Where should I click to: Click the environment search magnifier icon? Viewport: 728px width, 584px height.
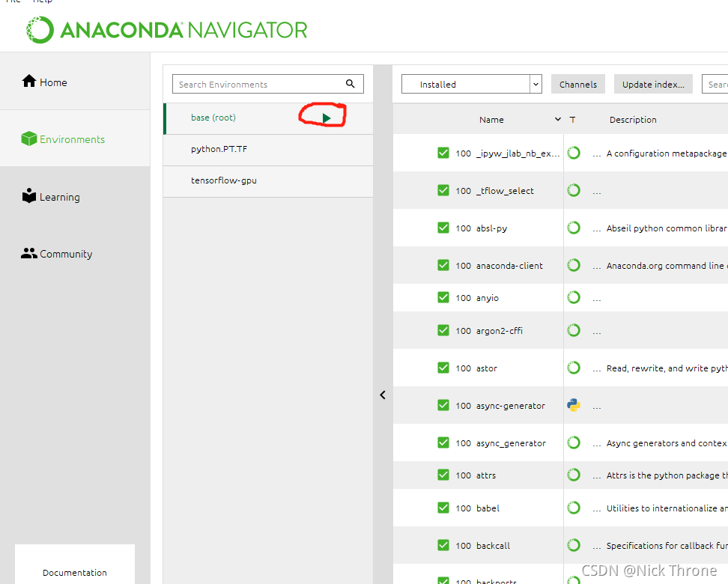point(350,84)
